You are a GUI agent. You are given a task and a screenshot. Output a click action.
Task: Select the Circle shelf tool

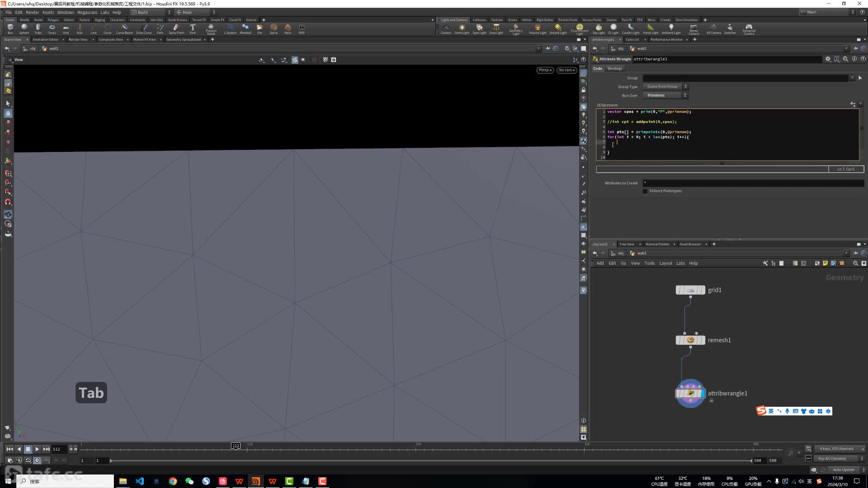click(x=107, y=29)
